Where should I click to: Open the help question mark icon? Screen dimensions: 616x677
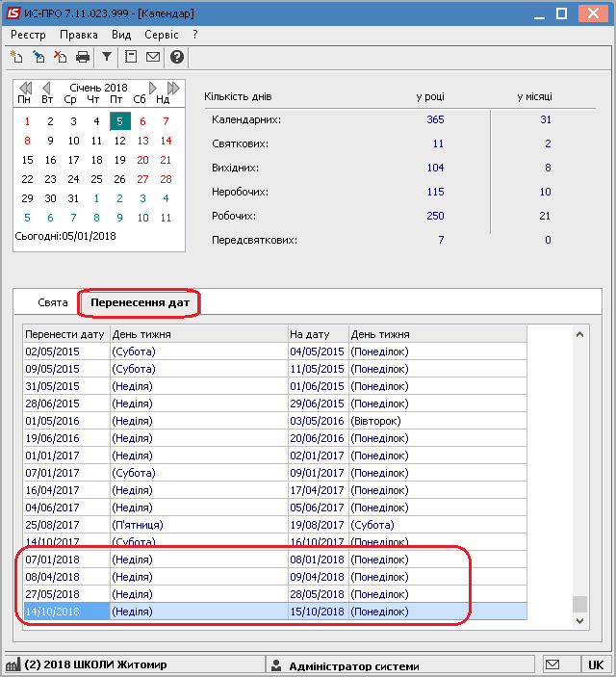(x=177, y=57)
